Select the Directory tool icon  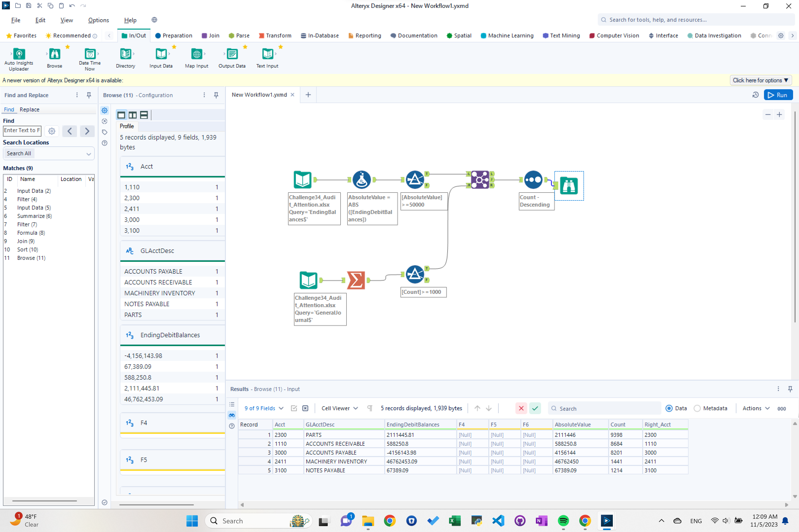pyautogui.click(x=125, y=53)
